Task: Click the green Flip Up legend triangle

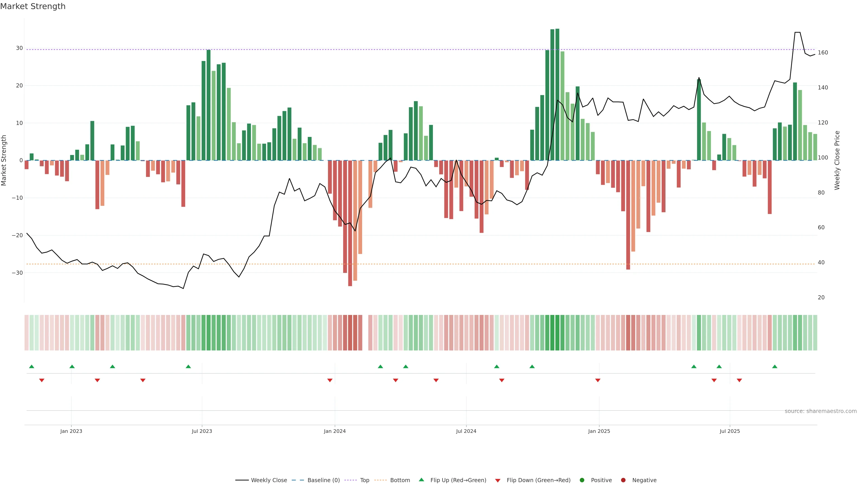Action: (421, 480)
